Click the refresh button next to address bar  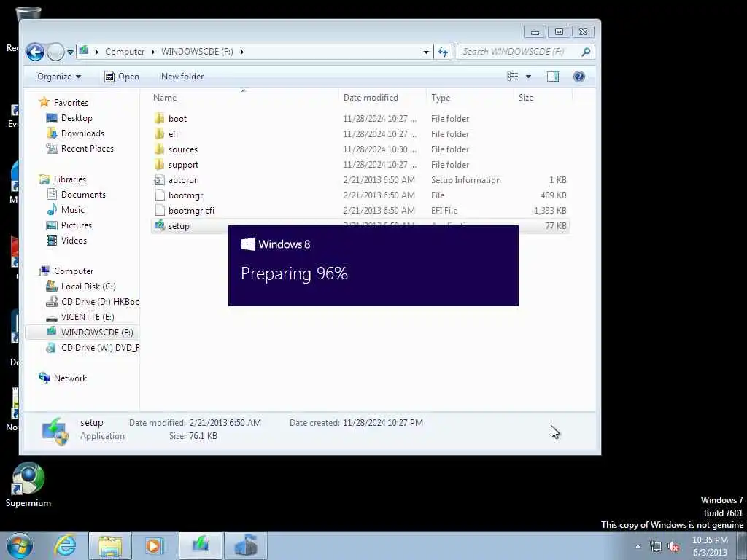[443, 52]
